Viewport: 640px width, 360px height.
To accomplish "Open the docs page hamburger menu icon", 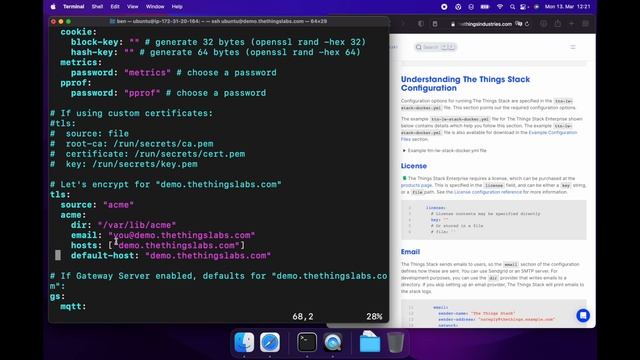I will [x=573, y=47].
